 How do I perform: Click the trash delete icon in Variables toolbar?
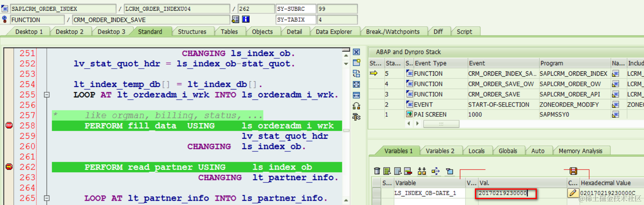377,171
